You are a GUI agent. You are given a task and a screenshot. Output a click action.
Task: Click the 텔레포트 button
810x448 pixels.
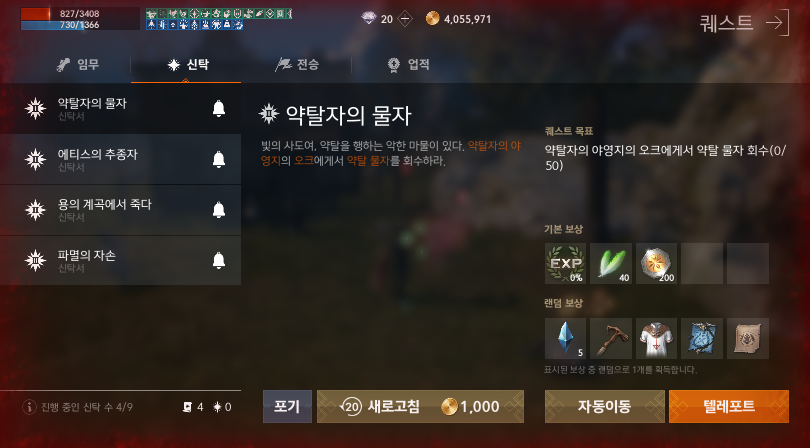[728, 407]
